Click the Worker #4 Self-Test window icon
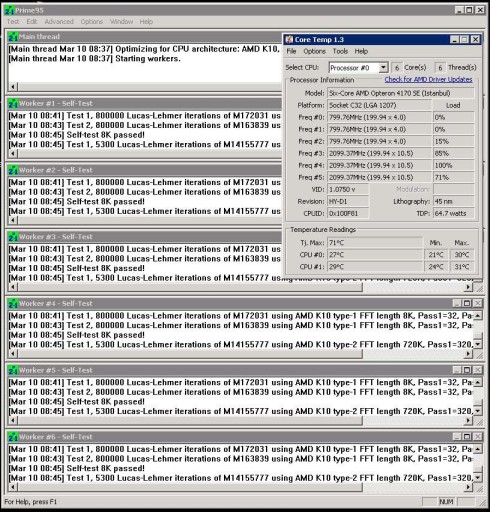 [13, 304]
